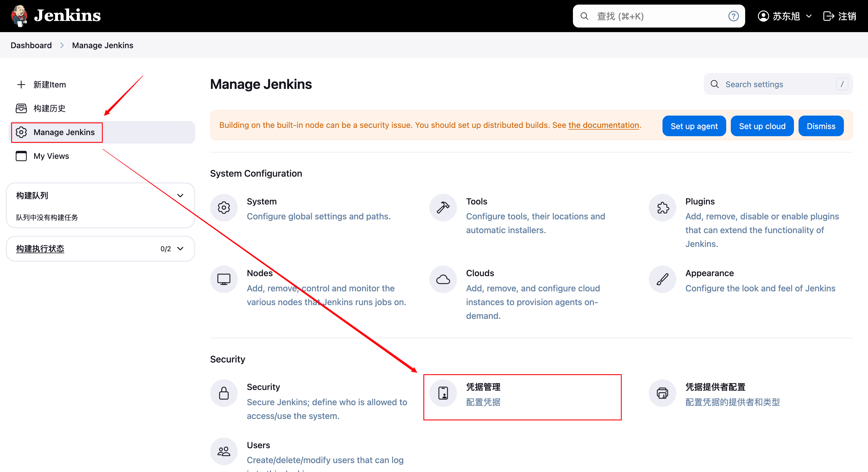Click the logout arrow icon
This screenshot has height=472, width=868.
[828, 16]
